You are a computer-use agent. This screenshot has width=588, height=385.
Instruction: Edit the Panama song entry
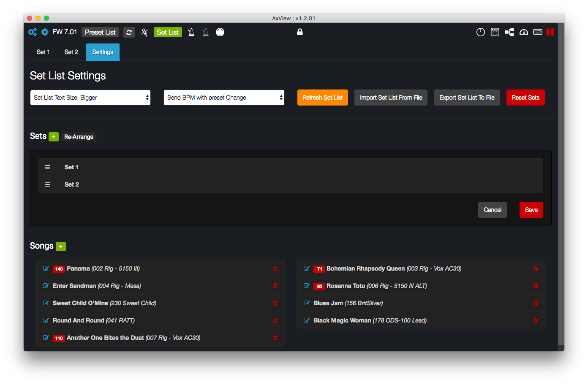tap(46, 268)
